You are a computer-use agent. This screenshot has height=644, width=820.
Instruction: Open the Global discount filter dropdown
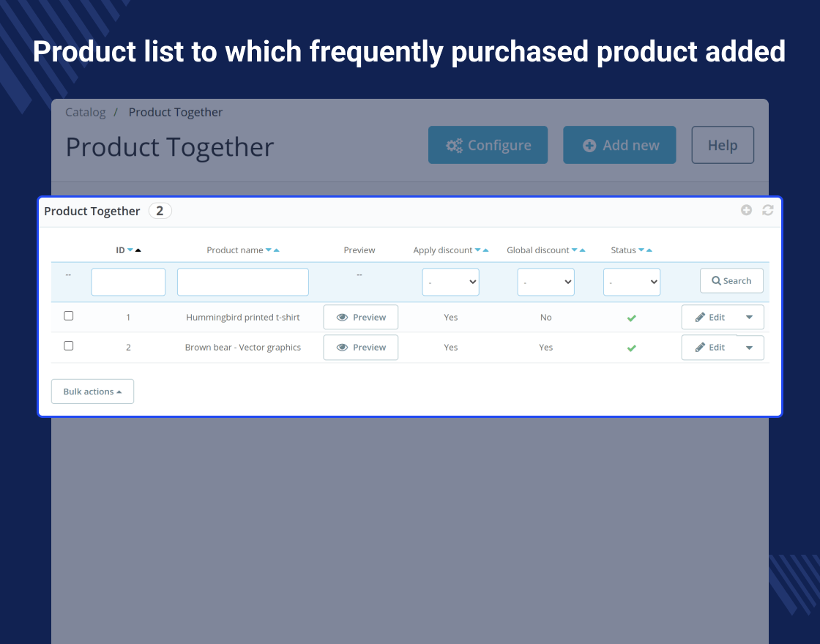tap(546, 282)
